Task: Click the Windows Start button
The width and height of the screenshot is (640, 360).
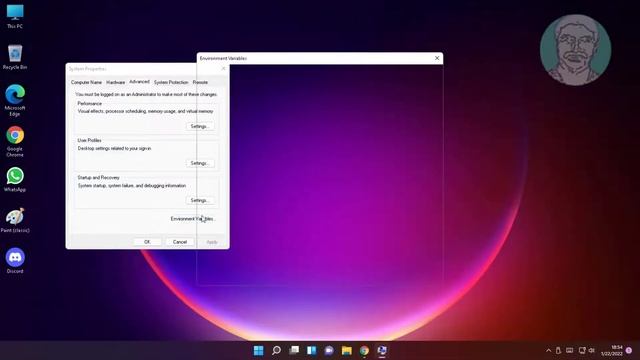Action: coord(258,351)
